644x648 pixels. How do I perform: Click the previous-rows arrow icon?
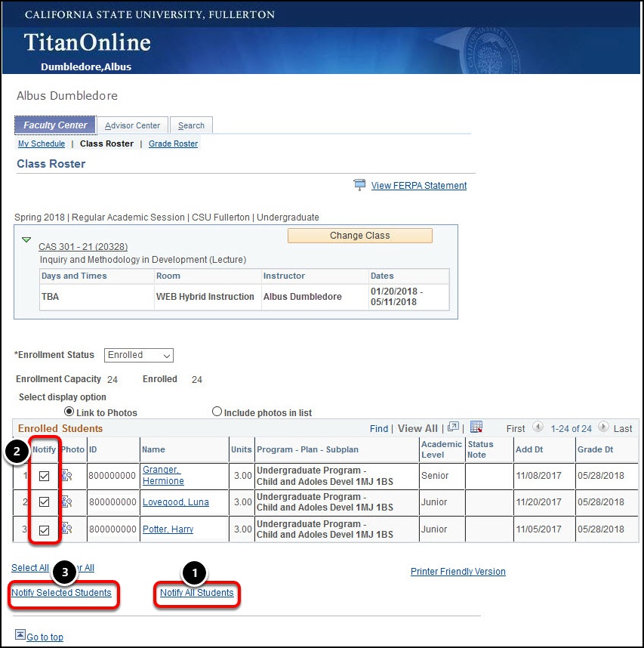538,427
